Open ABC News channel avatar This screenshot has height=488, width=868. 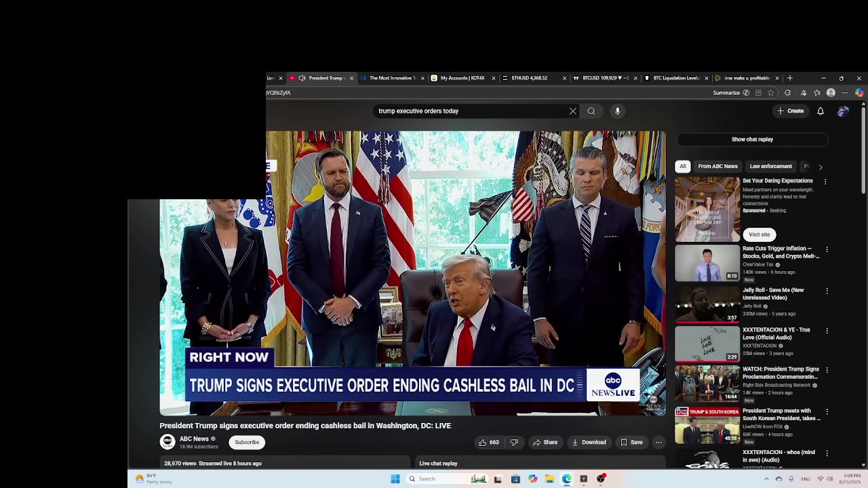tap(167, 442)
